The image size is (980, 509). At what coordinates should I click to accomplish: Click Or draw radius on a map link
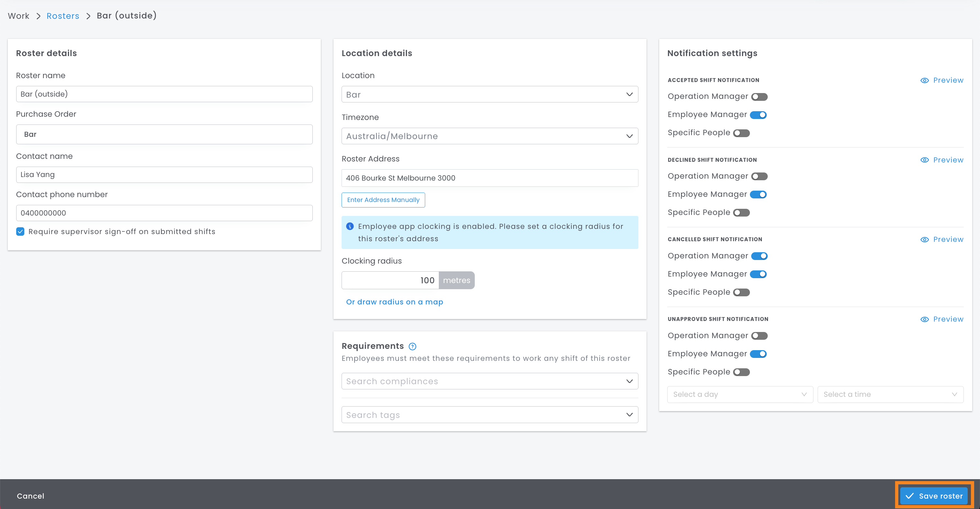click(394, 302)
